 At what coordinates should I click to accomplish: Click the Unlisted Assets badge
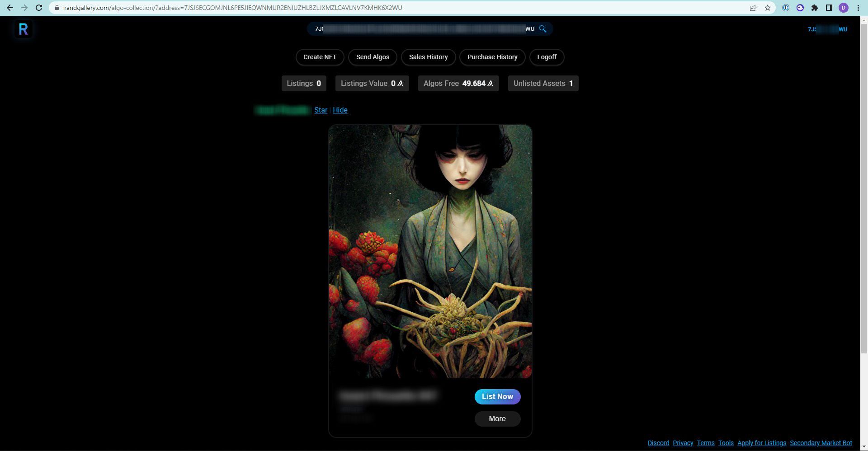543,84
